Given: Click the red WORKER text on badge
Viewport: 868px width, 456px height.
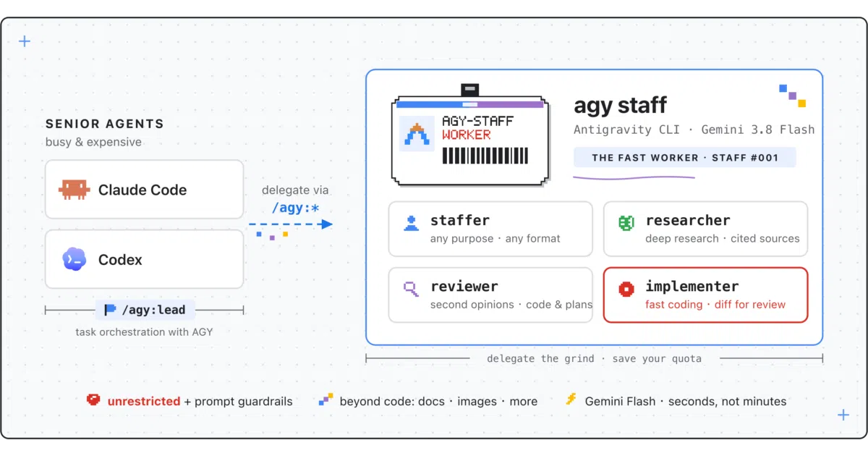Looking at the screenshot, I should [467, 135].
